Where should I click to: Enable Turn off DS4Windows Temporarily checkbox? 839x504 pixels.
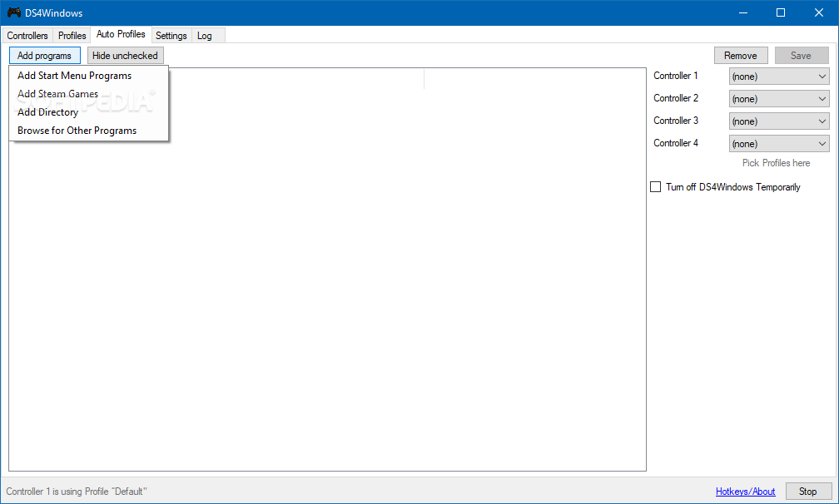coord(656,187)
